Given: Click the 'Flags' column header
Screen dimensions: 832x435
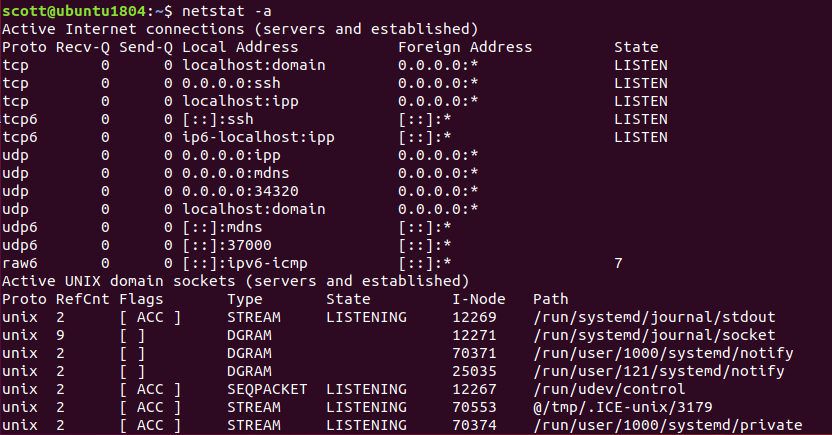Looking at the screenshot, I should (141, 299).
